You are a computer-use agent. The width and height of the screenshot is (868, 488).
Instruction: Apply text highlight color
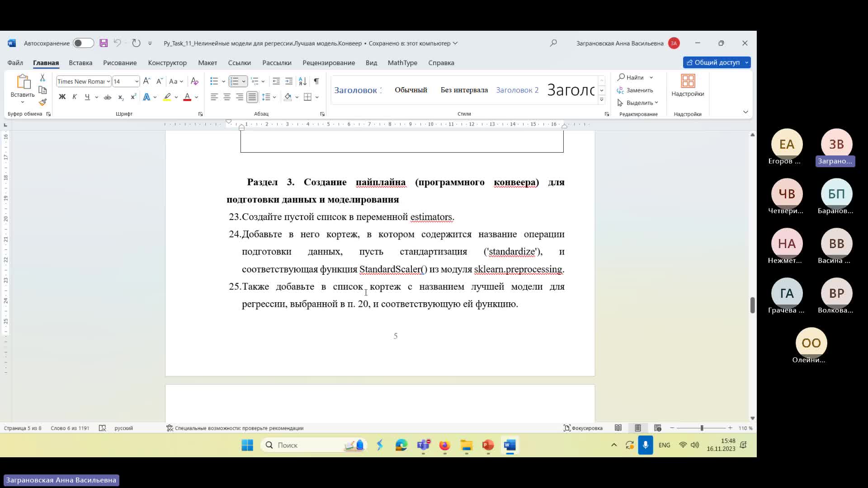coord(167,97)
